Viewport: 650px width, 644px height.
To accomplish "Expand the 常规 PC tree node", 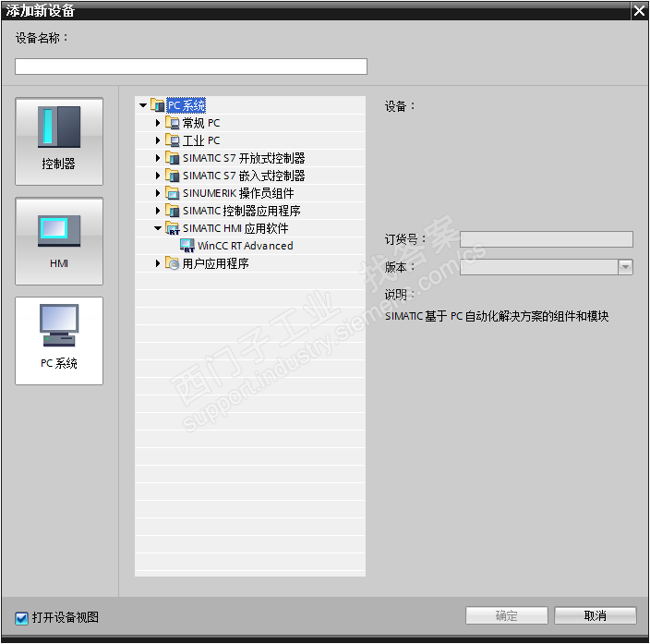I will [x=158, y=123].
